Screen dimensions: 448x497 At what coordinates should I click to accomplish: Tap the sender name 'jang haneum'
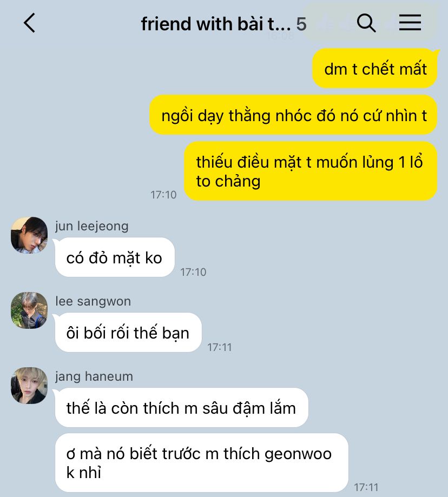[x=94, y=376]
